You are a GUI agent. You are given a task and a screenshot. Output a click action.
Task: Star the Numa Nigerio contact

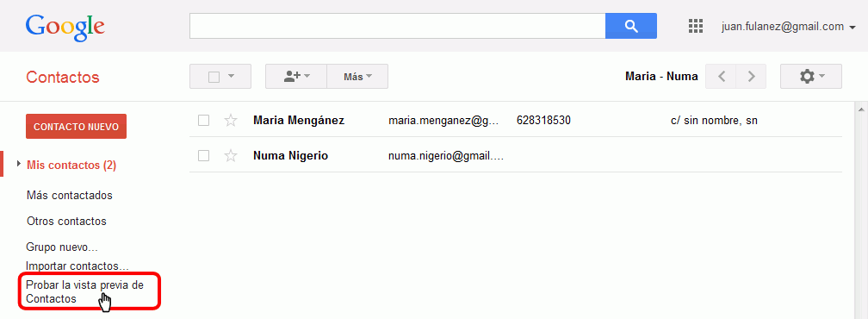(x=231, y=156)
